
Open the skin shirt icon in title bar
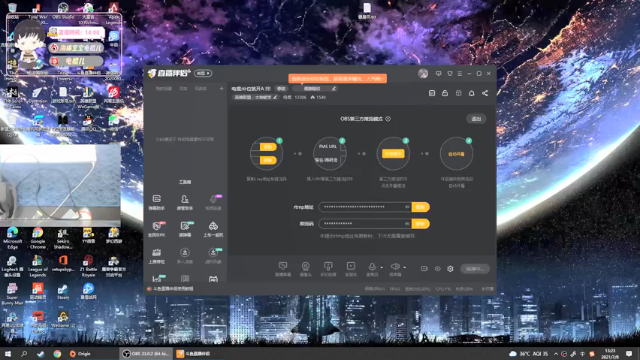tap(449, 73)
